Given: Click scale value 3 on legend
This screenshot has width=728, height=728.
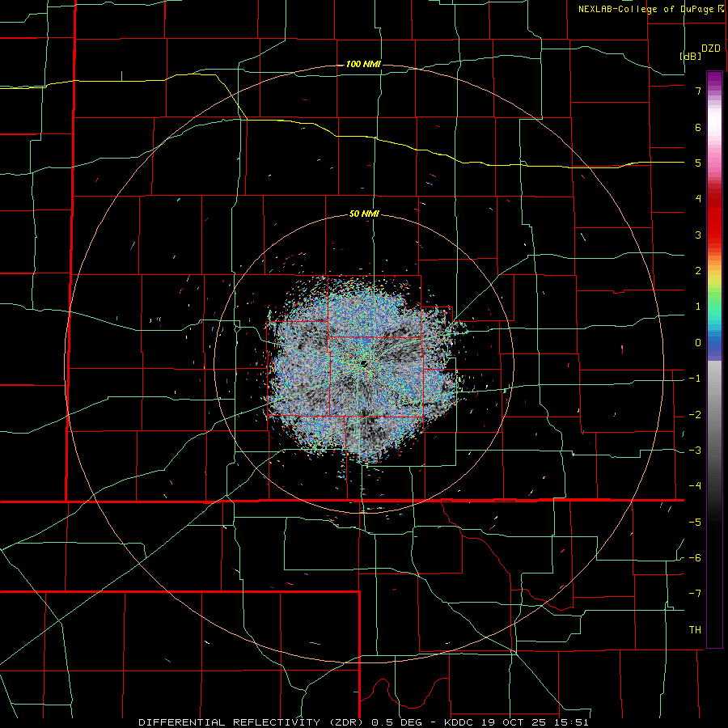Looking at the screenshot, I should tap(698, 235).
